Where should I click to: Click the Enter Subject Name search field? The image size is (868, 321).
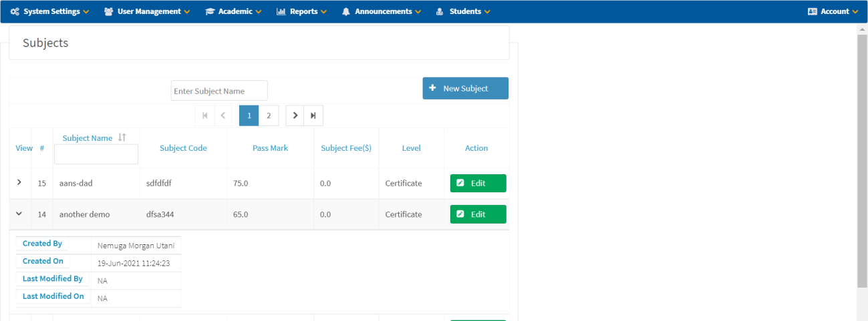coord(219,91)
